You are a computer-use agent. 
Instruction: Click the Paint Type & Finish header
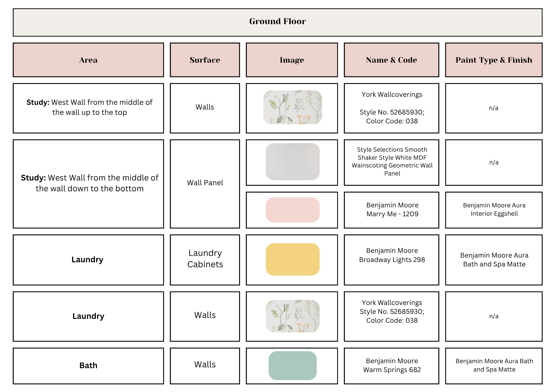[x=494, y=60]
